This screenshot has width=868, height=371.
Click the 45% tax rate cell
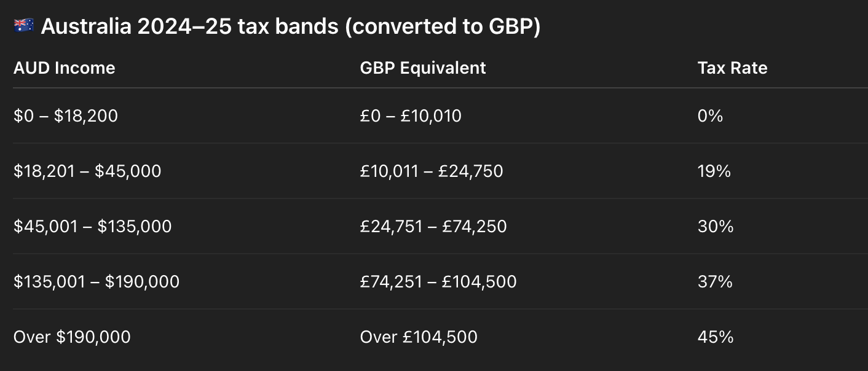point(716,337)
